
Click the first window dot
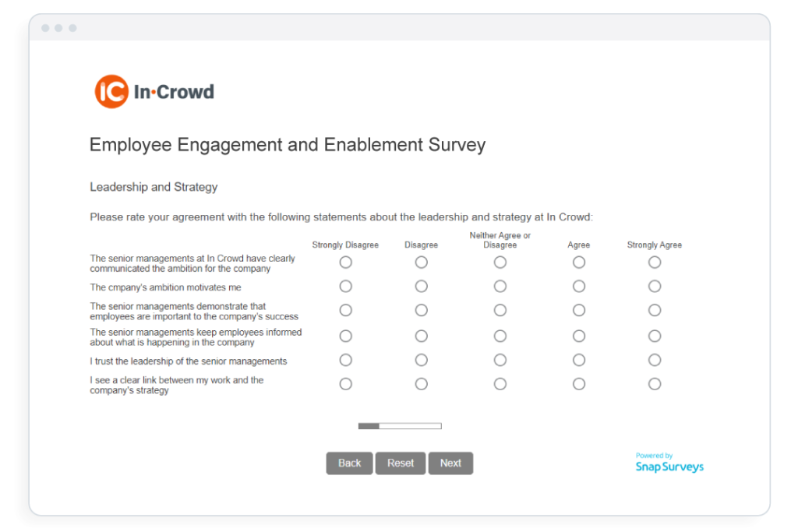click(x=47, y=27)
